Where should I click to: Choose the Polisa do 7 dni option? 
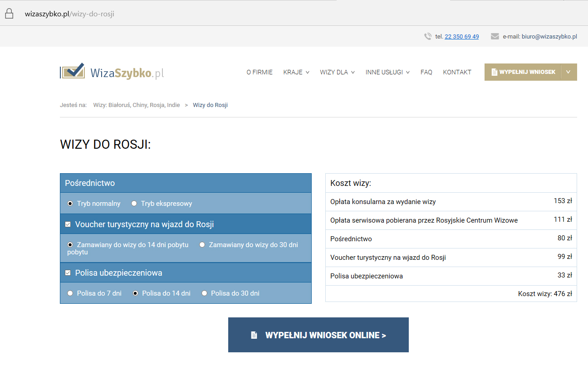[70, 293]
